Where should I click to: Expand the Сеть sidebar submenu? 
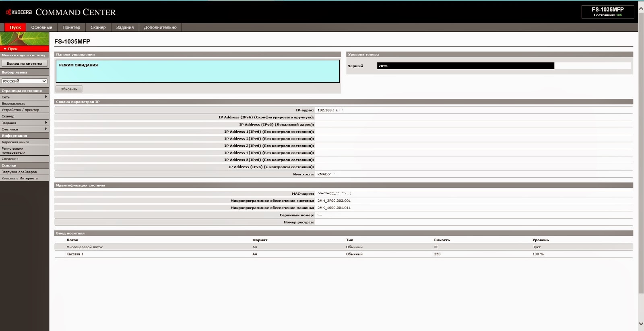click(x=25, y=97)
